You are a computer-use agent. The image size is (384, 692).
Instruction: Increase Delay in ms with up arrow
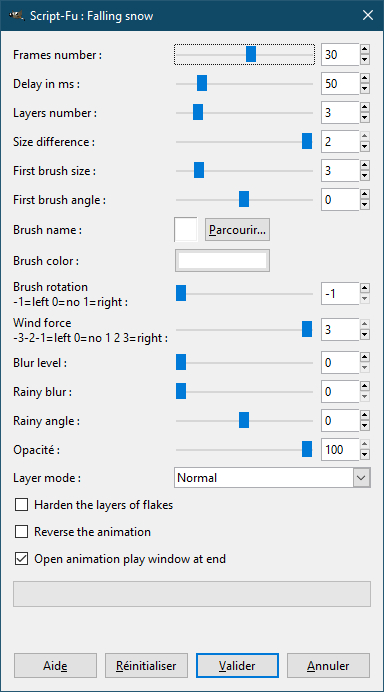click(365, 79)
